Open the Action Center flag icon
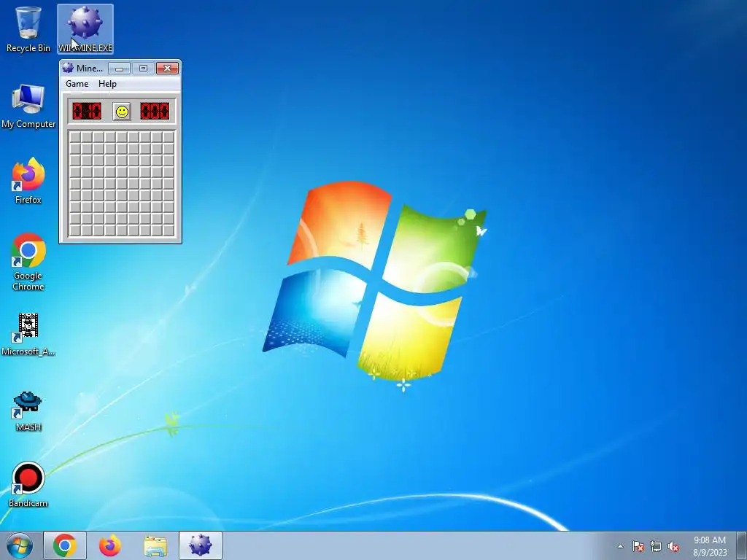Viewport: 747px width, 560px height. point(638,546)
